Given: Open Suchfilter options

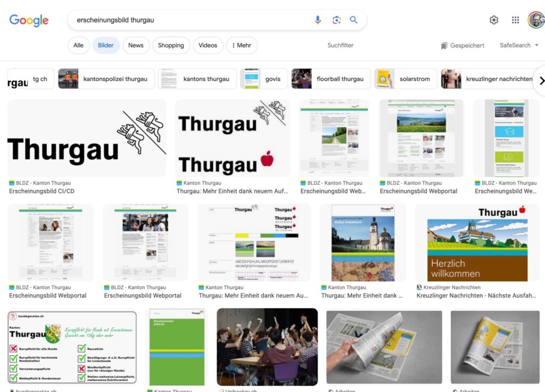Looking at the screenshot, I should [x=340, y=45].
